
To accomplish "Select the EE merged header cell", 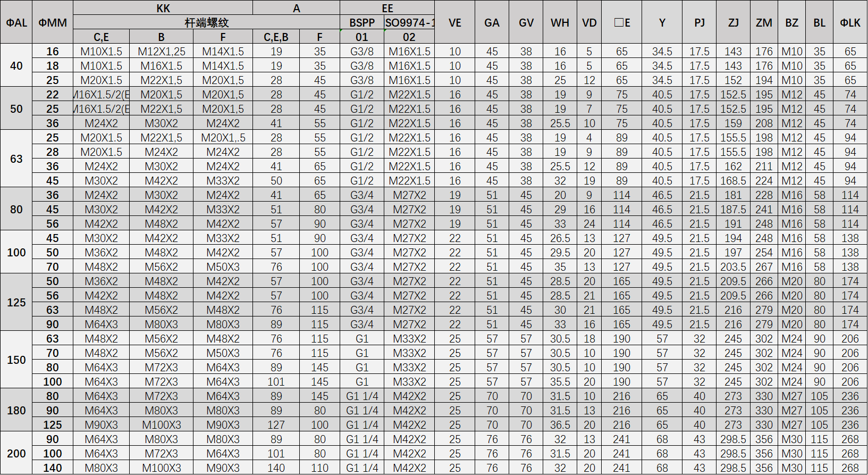I will click(x=387, y=8).
